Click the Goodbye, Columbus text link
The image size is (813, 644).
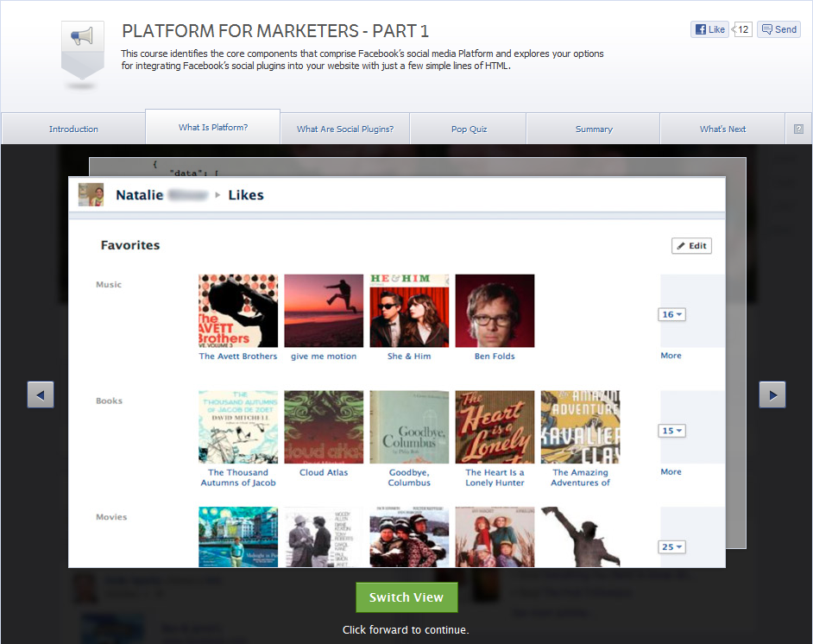(409, 477)
